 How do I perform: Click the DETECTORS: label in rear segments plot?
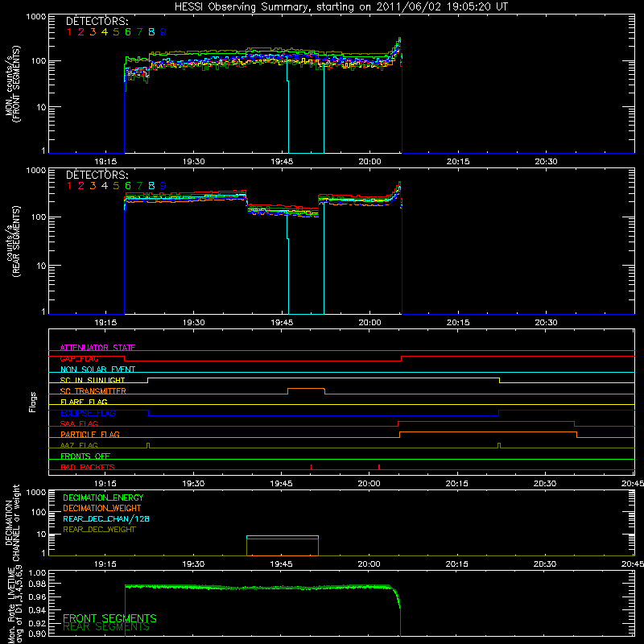pos(97,175)
